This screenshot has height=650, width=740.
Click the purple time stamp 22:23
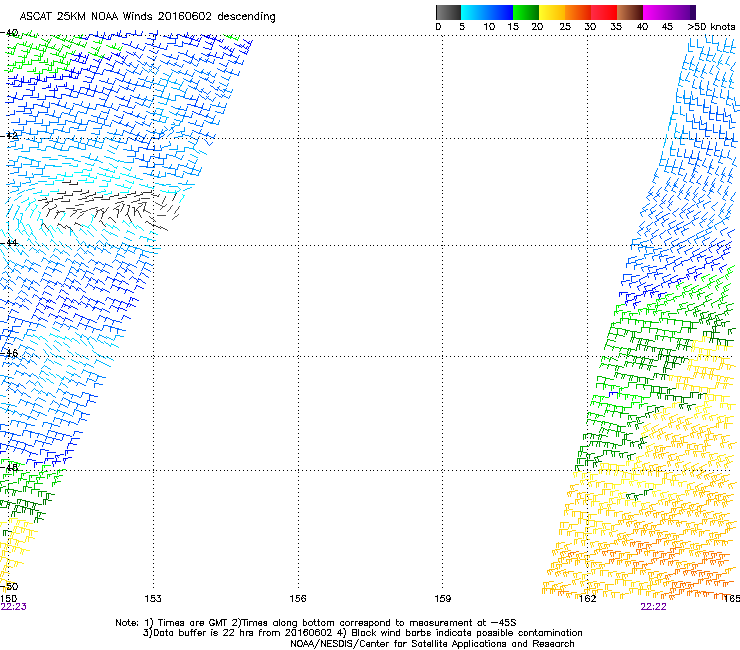(x=14, y=607)
